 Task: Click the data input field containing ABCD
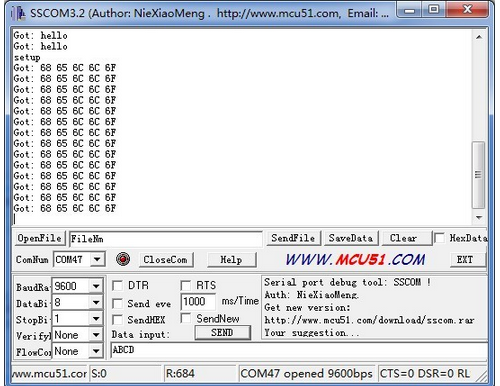pyautogui.click(x=299, y=350)
